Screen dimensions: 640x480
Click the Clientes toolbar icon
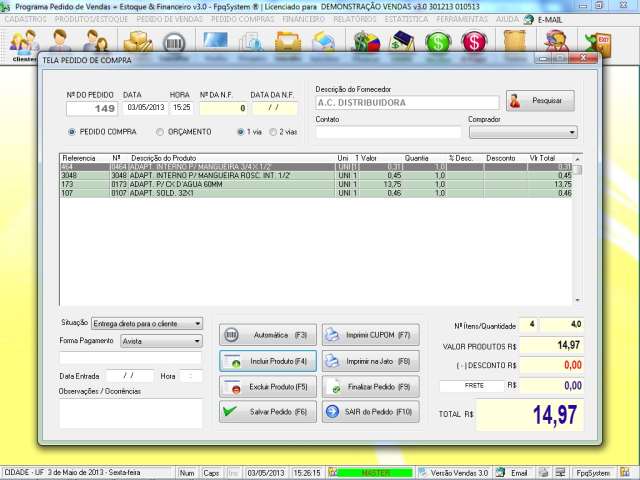23,43
